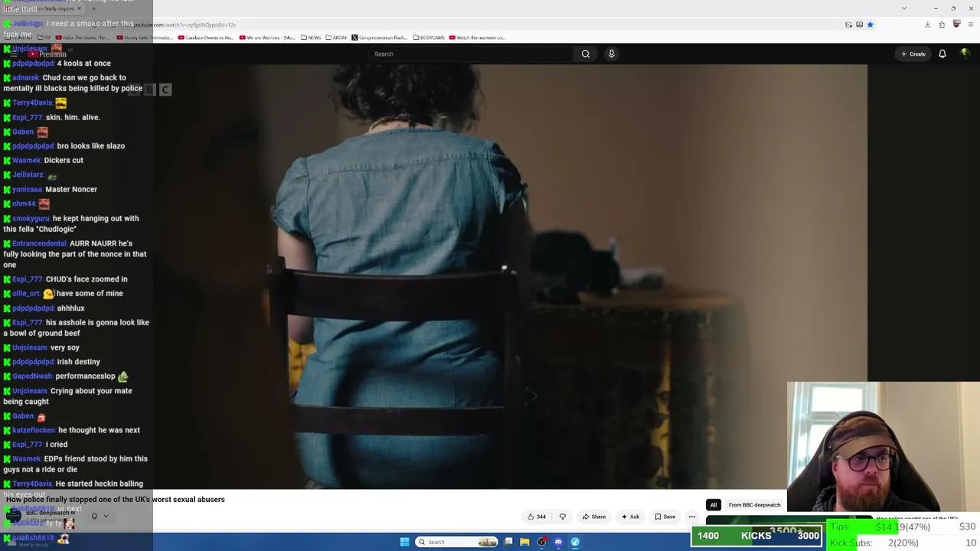Open the YouTube account avatar menu
The image size is (980, 551).
coord(965,54)
